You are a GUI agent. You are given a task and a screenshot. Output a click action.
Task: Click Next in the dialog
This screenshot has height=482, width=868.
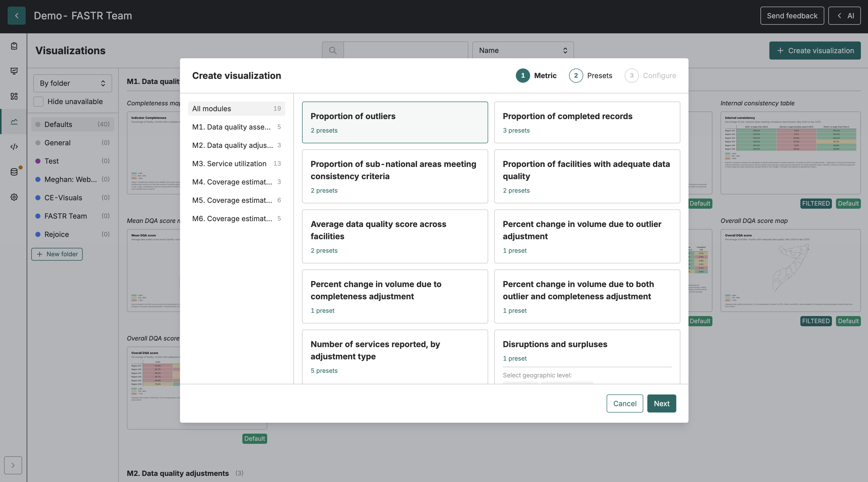click(x=662, y=403)
